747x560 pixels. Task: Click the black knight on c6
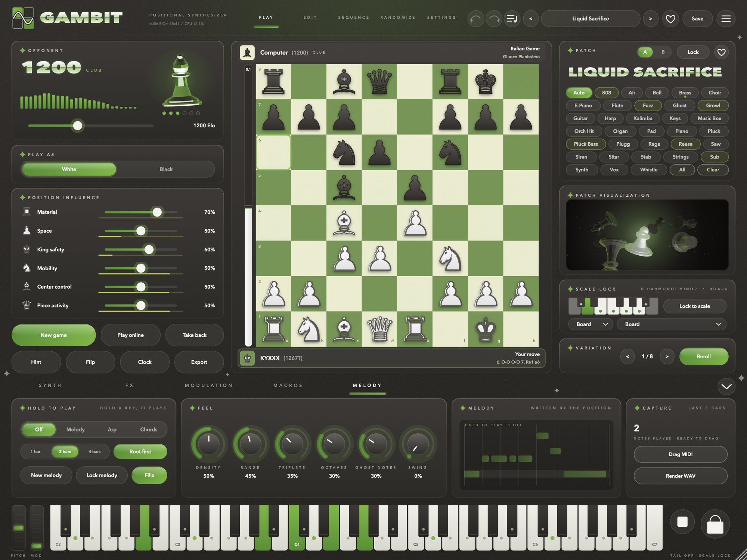click(x=344, y=152)
